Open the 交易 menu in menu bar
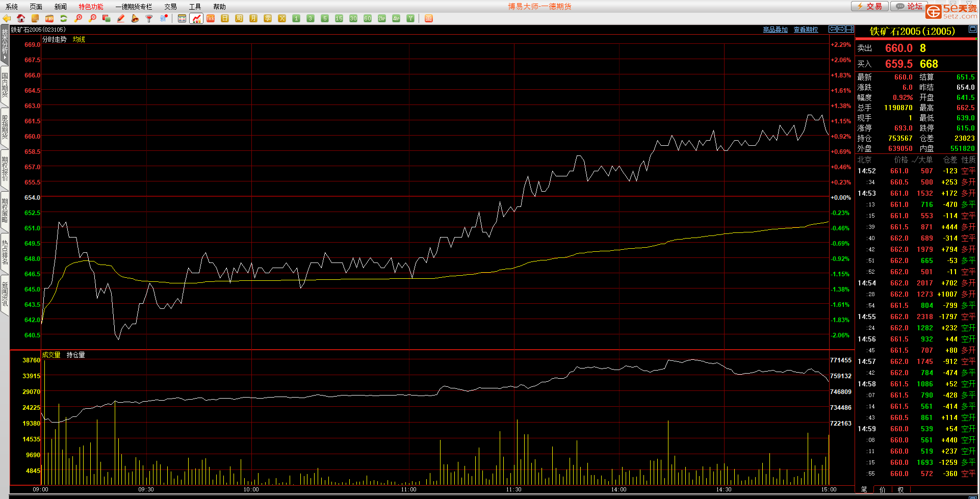 (x=171, y=7)
